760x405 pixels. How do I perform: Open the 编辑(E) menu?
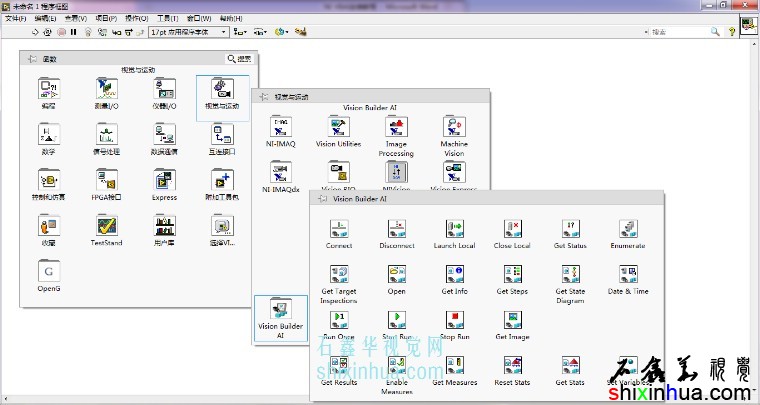click(45, 18)
